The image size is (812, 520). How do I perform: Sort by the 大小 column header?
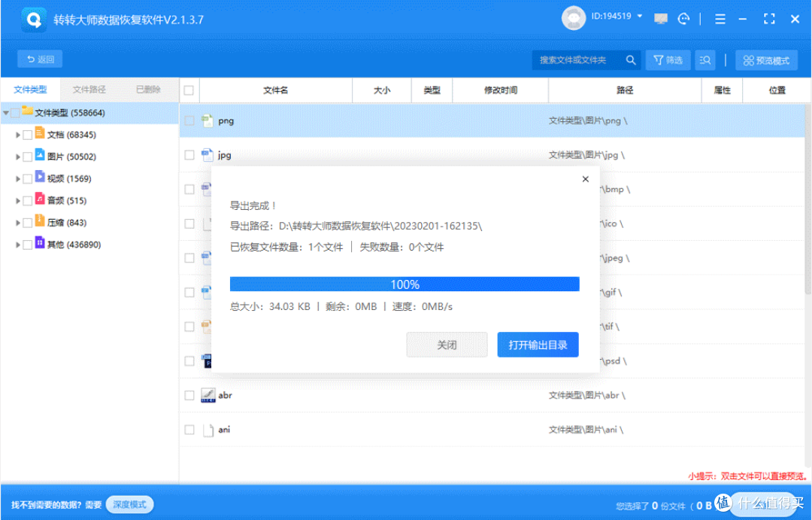coord(382,90)
